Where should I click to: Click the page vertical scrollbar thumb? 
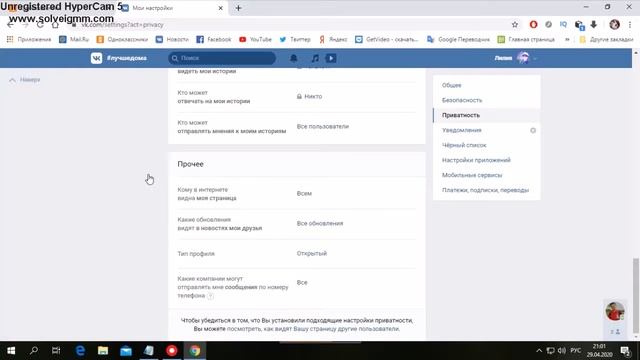[636, 296]
